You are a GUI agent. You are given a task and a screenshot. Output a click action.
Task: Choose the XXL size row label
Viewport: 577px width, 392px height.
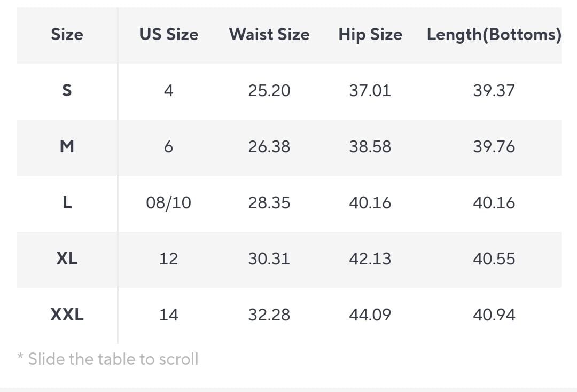pyautogui.click(x=67, y=315)
